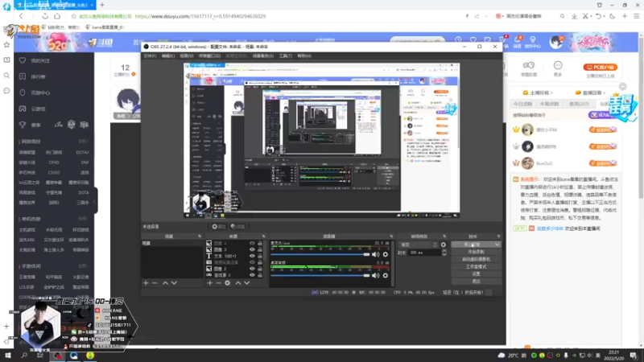
Task: Toggle visibility of 图像 4 source
Action: pos(252,244)
